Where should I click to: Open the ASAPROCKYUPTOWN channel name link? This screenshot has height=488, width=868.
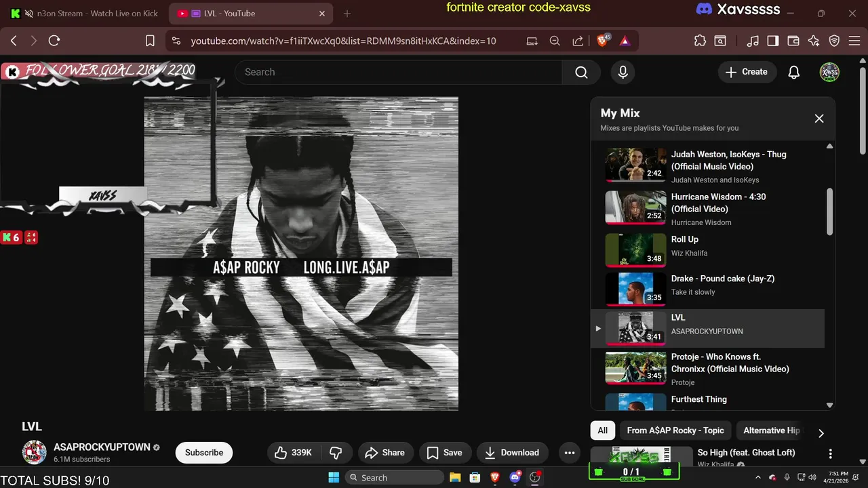[x=102, y=447]
